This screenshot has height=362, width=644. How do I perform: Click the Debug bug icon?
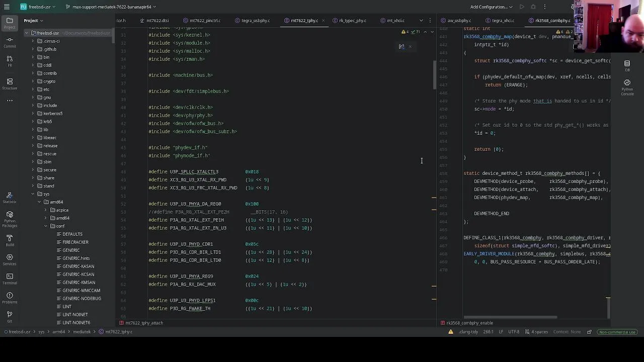(533, 7)
